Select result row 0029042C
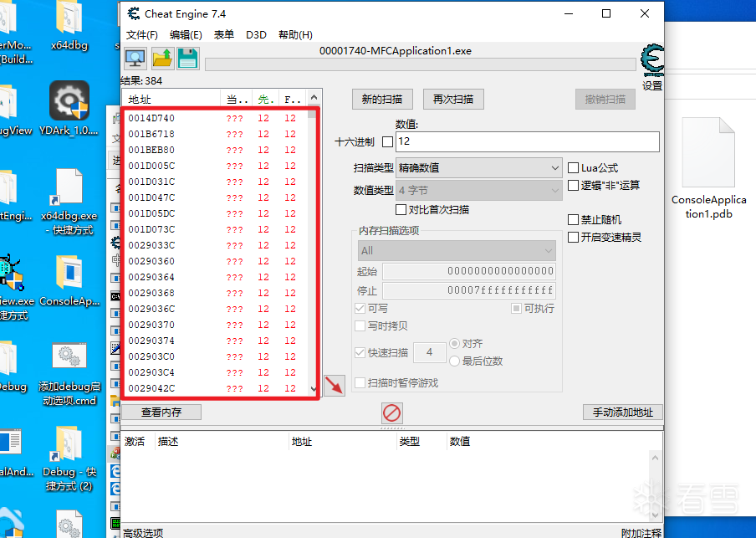The width and height of the screenshot is (756, 538). click(216, 388)
